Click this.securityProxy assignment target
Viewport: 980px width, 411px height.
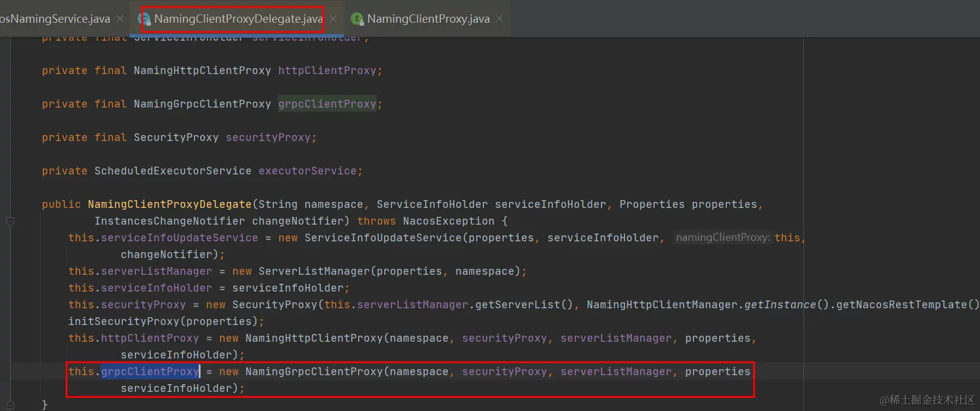127,305
